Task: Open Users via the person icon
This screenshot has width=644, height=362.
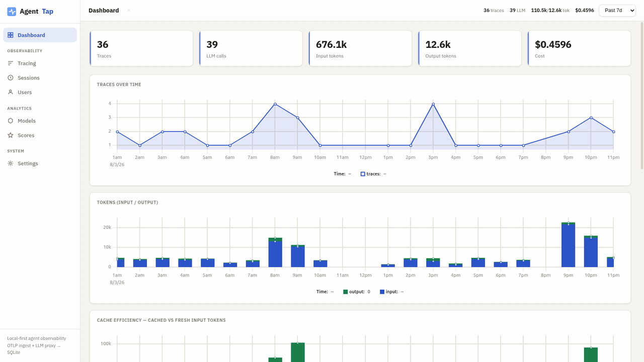Action: click(11, 93)
